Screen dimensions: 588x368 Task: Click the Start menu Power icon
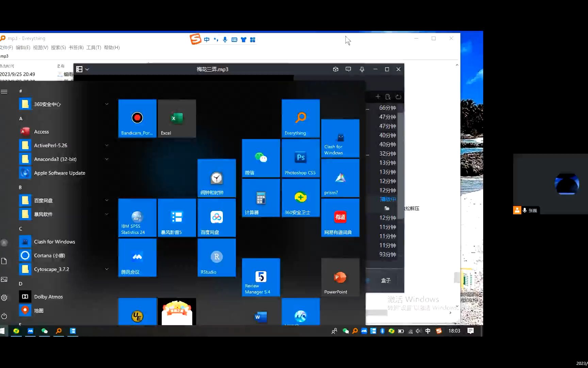(x=4, y=316)
